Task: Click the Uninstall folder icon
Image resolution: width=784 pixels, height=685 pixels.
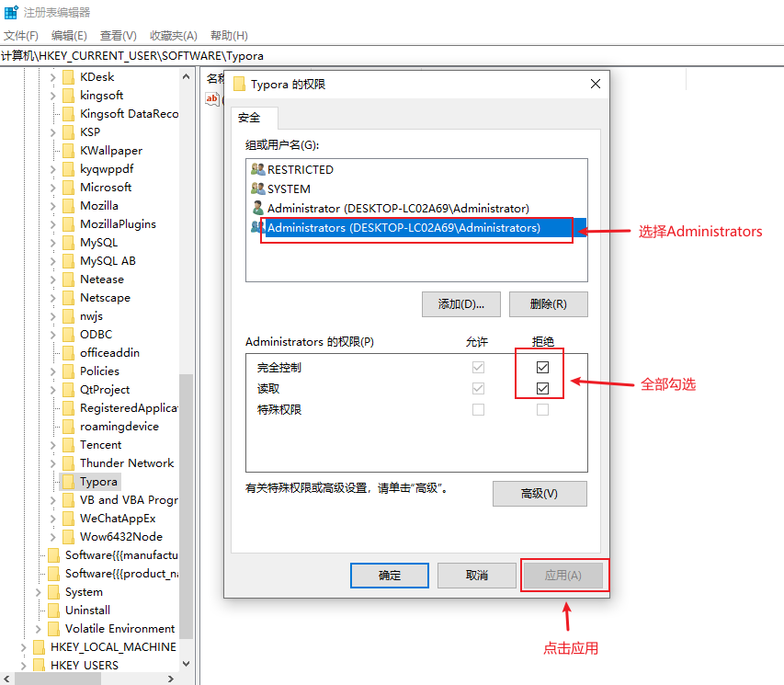Action: click(53, 611)
